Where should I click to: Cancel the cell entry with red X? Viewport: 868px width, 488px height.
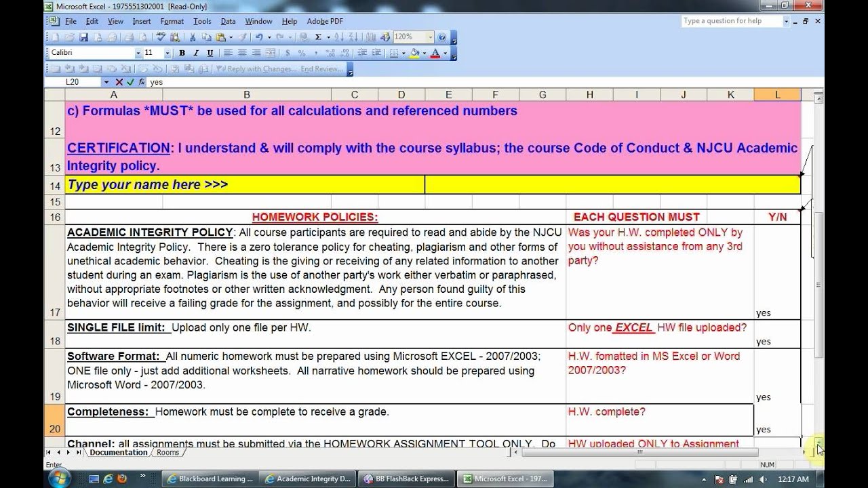(119, 82)
